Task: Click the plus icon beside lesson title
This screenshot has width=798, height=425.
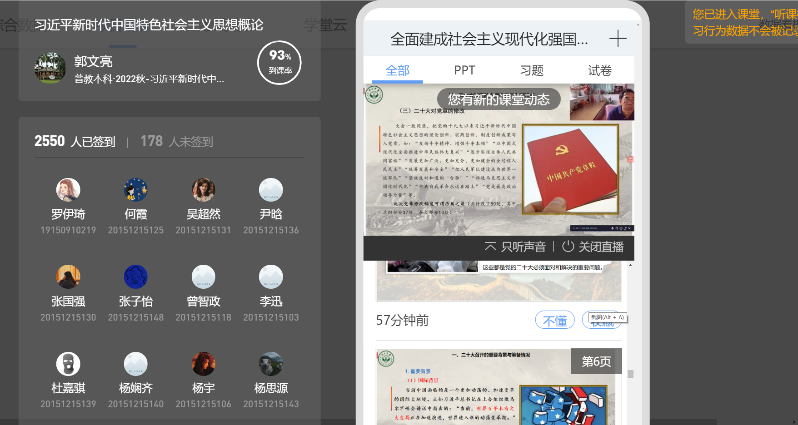Action: [x=618, y=39]
